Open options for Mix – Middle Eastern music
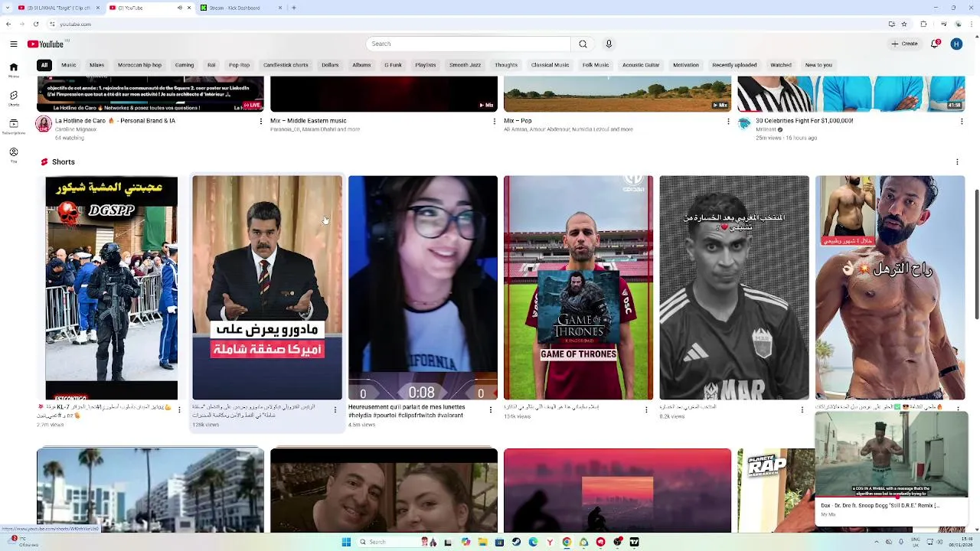The width and height of the screenshot is (980, 551). pyautogui.click(x=494, y=121)
